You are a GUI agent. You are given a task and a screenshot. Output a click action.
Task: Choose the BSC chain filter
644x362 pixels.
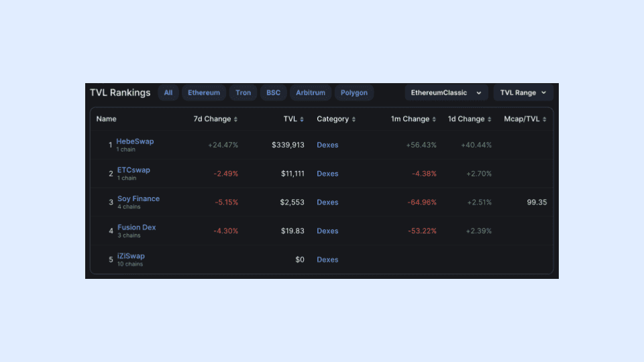coord(274,93)
